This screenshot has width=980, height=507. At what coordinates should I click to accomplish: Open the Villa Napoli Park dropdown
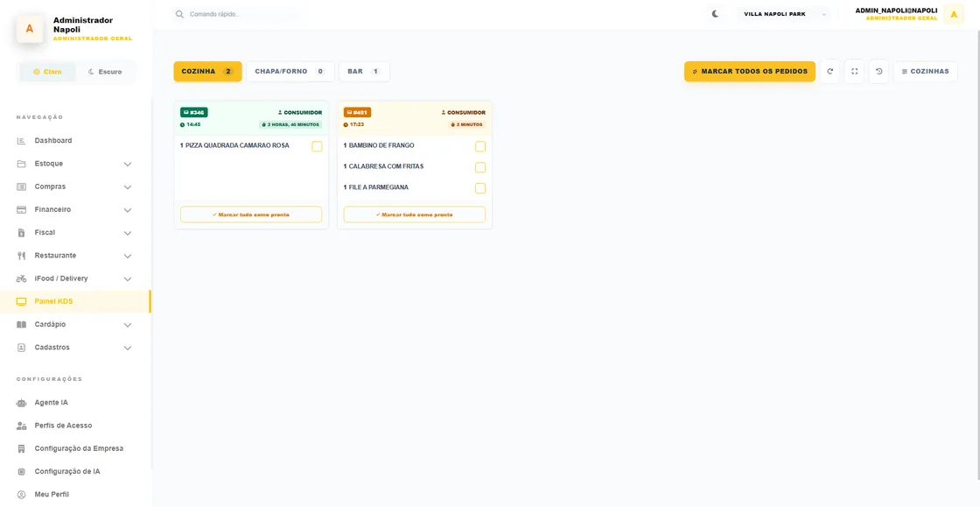click(x=785, y=14)
